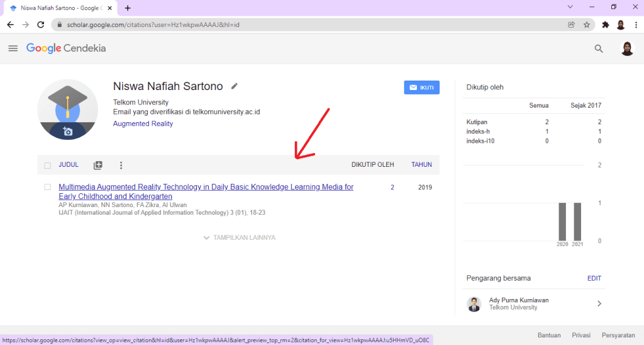Screen dimensions: 644x345
Task: Bookmark this page with star icon
Action: coord(586,25)
